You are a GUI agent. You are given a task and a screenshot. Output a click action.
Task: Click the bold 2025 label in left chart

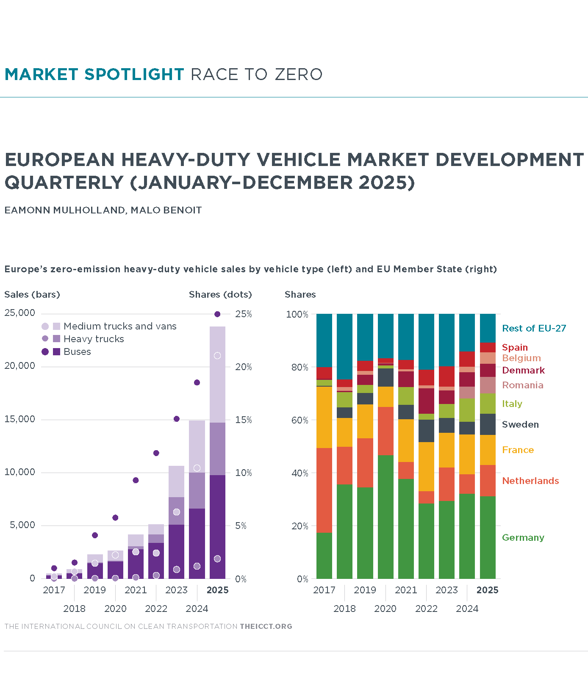click(x=217, y=590)
